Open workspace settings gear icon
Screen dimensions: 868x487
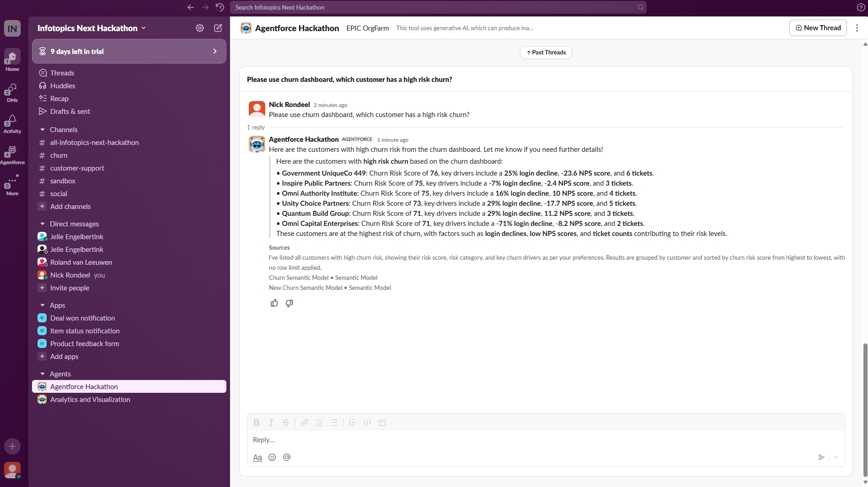200,28
